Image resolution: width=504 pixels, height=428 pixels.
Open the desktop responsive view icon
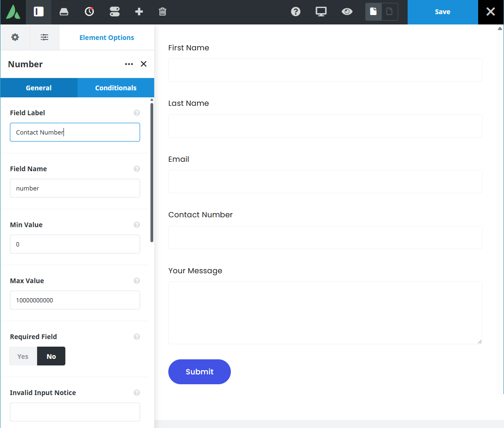321,12
